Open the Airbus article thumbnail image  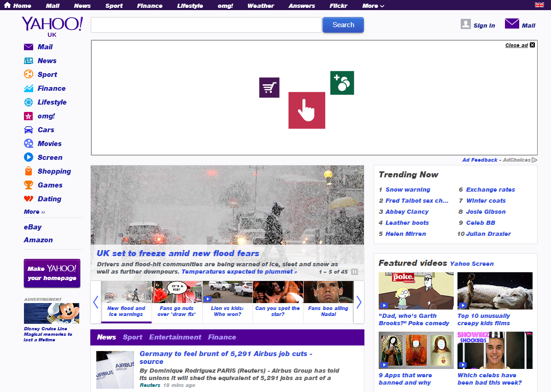click(115, 370)
